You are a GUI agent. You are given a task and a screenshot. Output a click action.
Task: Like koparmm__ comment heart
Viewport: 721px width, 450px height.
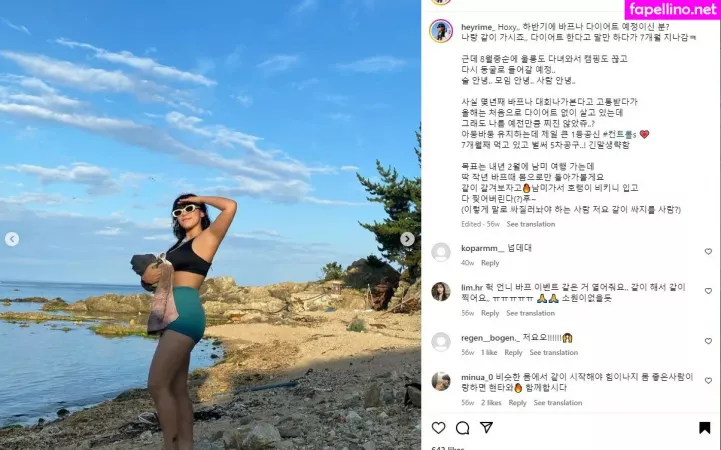coord(708,251)
